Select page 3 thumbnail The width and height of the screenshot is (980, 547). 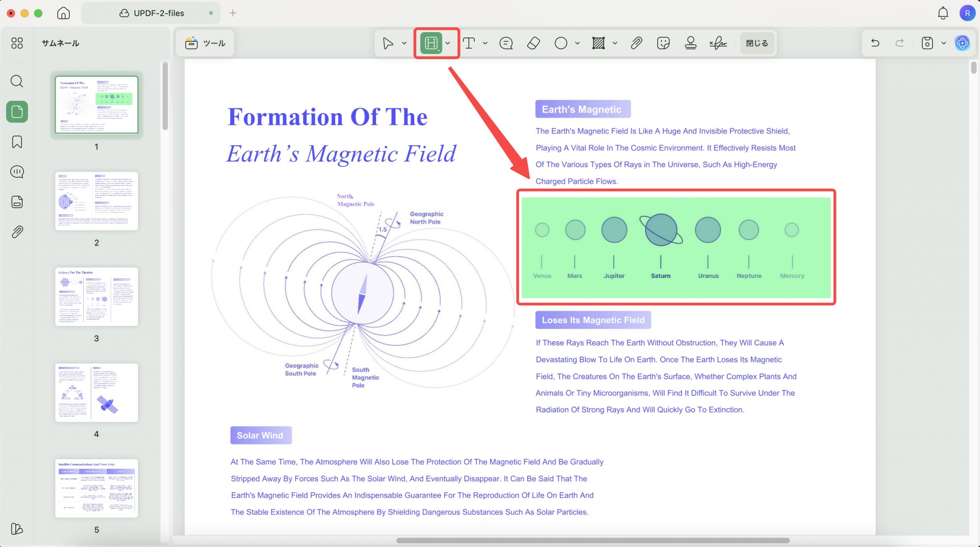click(x=96, y=297)
